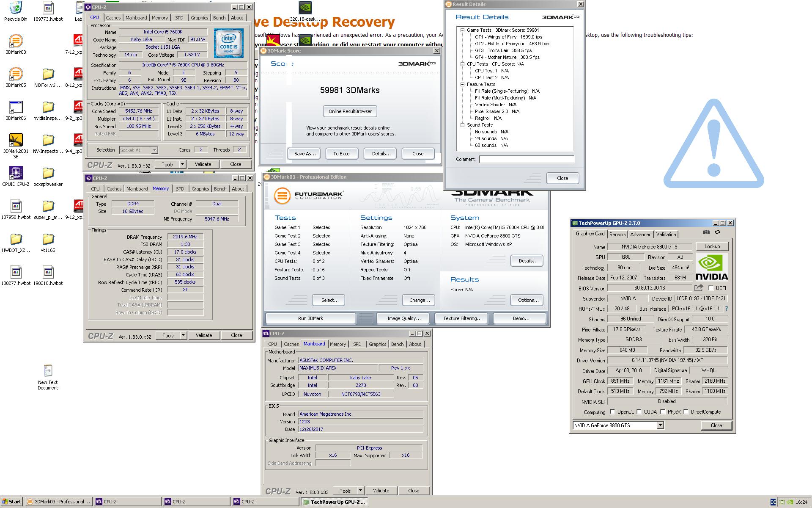Image resolution: width=812 pixels, height=508 pixels.
Task: Toggle the OpenCL checkbox
Action: 612,411
